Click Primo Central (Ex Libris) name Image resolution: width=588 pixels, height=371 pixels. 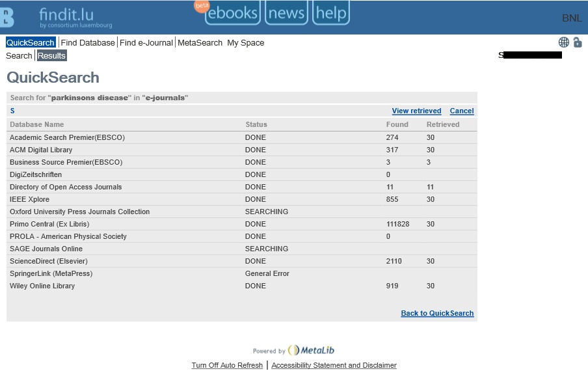point(49,224)
